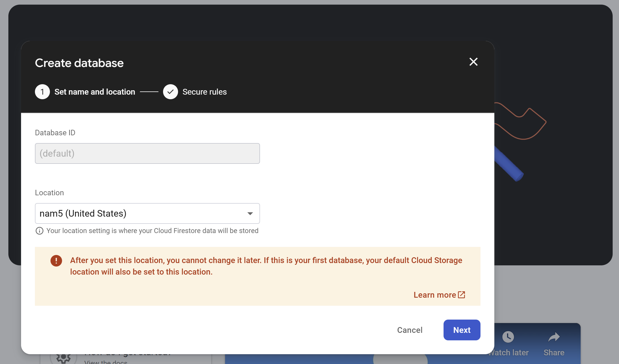Select the Set name and location step
Viewport: 619px width, 364px height.
[95, 92]
